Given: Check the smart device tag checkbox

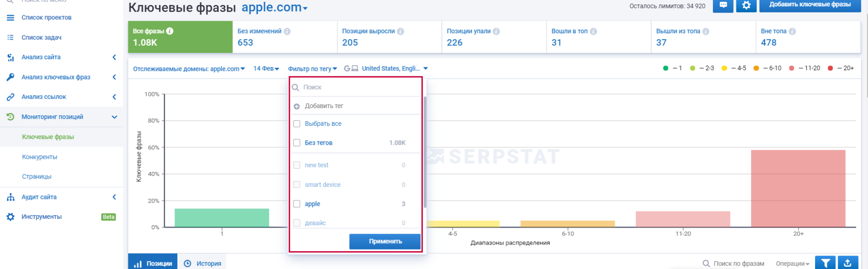Looking at the screenshot, I should pyautogui.click(x=297, y=184).
